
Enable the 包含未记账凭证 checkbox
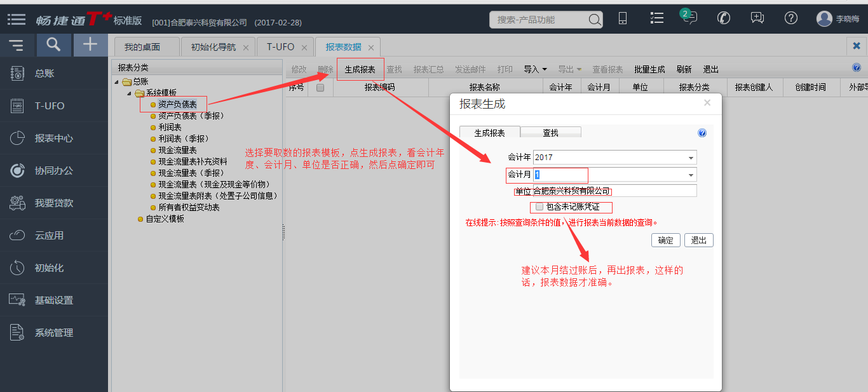(x=539, y=207)
